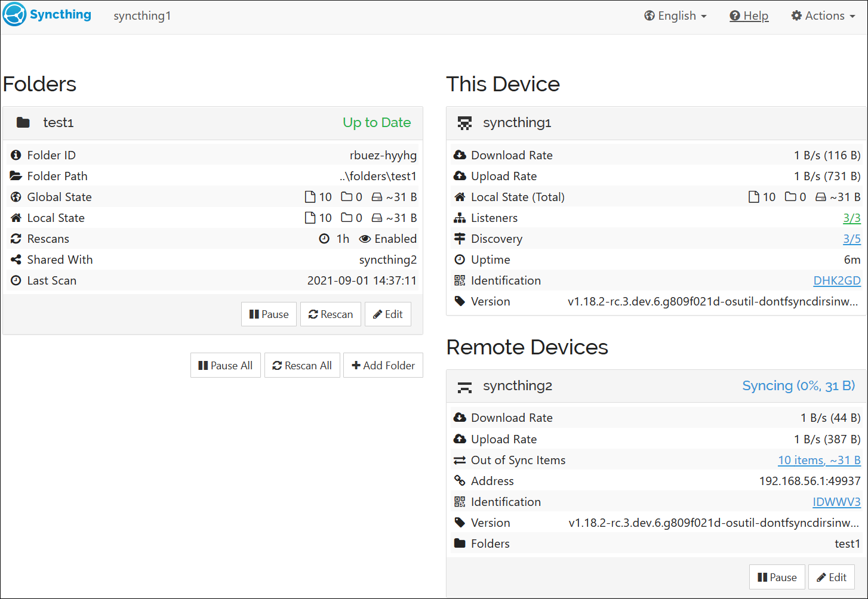Click the clock icon next to the 1h rescan interval
868x599 pixels.
tap(324, 239)
